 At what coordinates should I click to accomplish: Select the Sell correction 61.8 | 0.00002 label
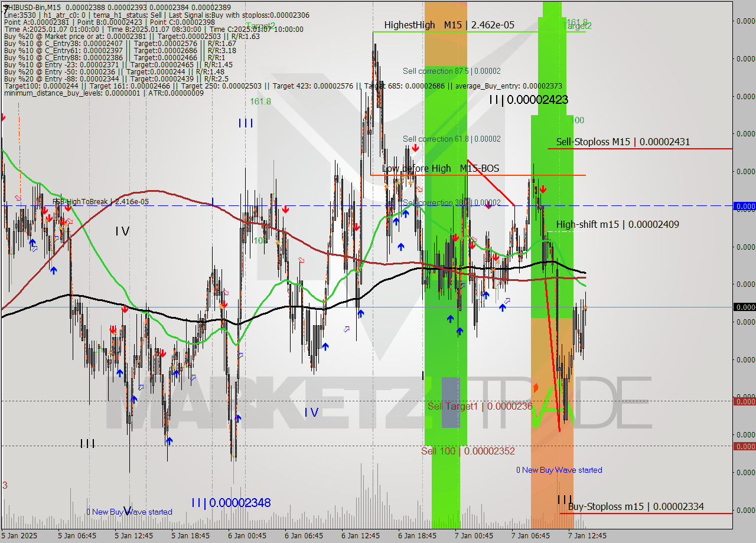point(452,139)
